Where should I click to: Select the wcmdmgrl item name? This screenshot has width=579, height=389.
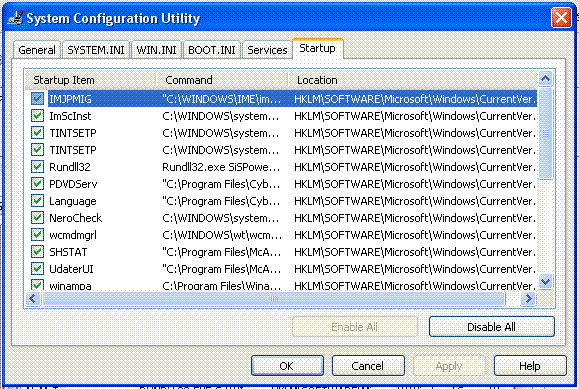[x=73, y=235]
